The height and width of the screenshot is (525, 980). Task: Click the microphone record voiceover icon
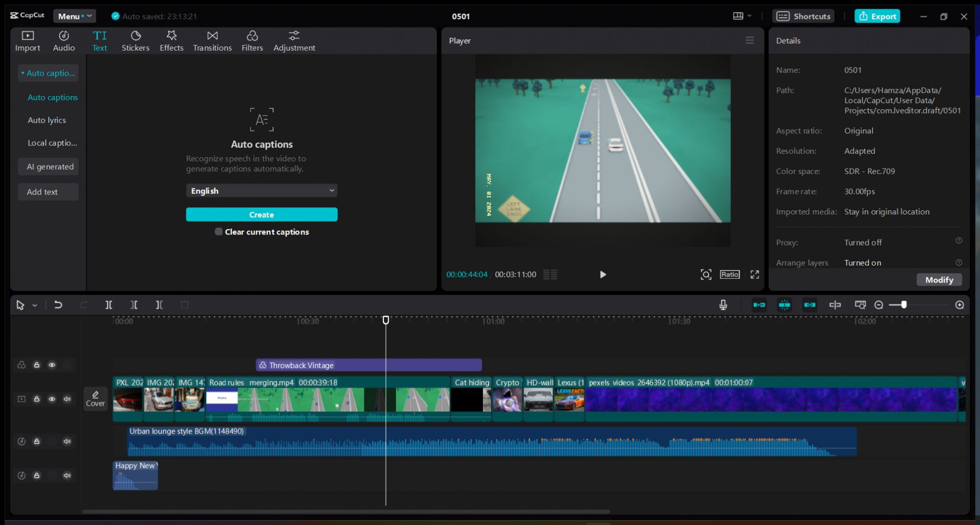(x=723, y=305)
